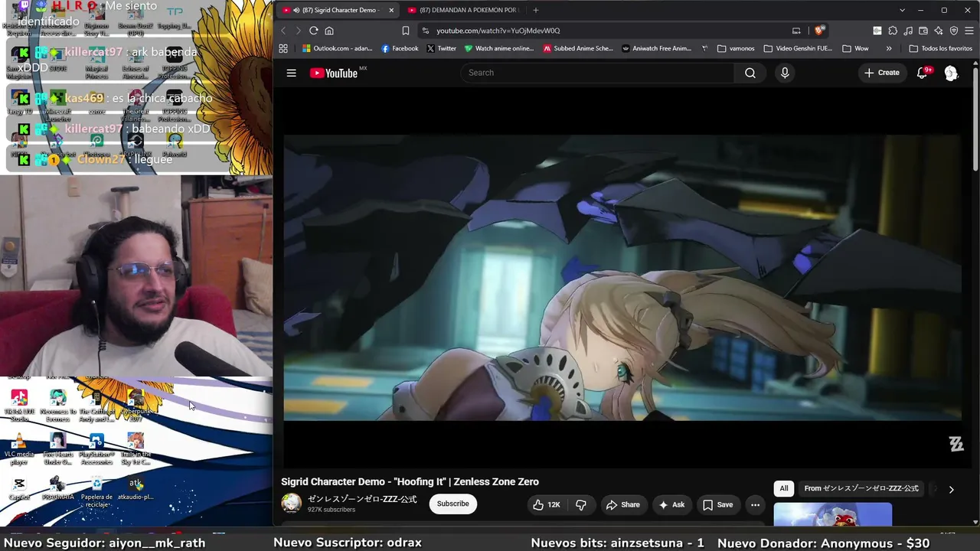Open the YouTube account avatar menu

951,73
